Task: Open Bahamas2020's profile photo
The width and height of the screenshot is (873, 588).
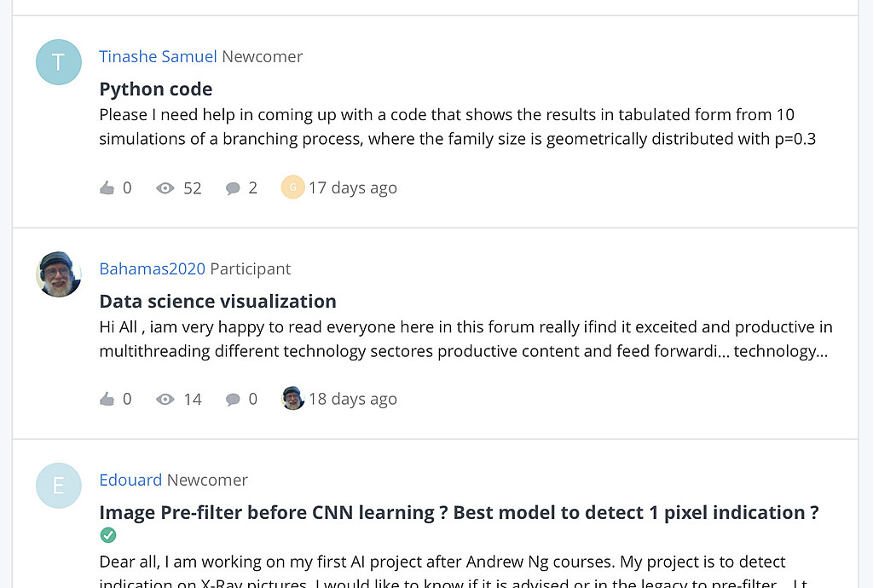Action: pos(59,274)
